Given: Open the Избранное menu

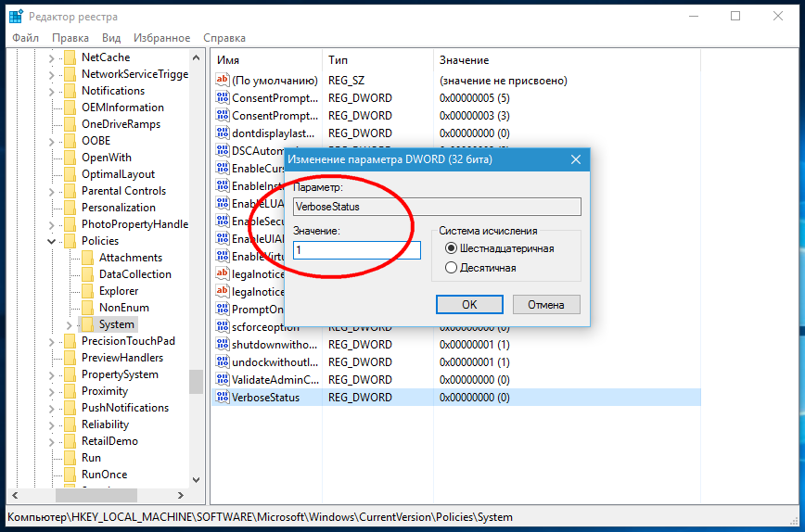Looking at the screenshot, I should 161,38.
